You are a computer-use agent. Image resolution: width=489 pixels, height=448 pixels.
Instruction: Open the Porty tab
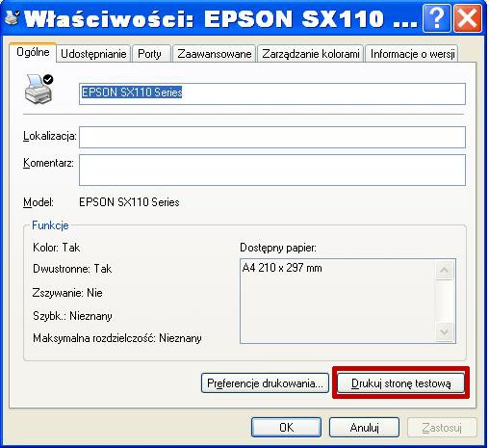click(149, 54)
